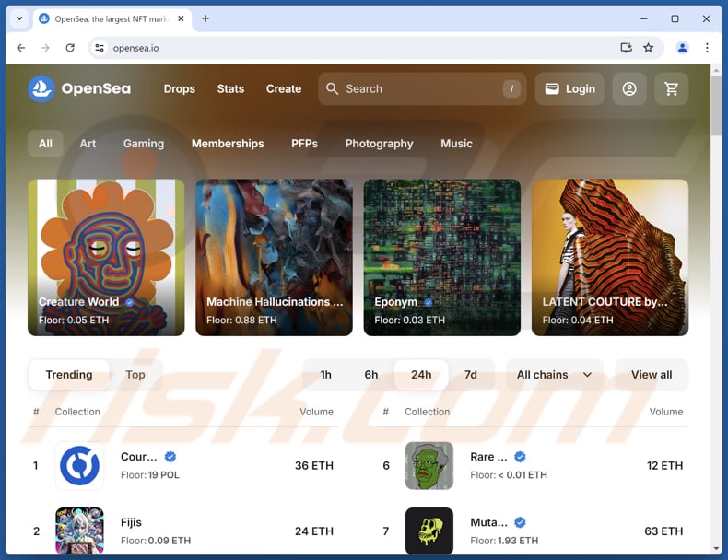Click the verified badge beside Cour...
Screen dimensions: 728x560
coord(170,457)
